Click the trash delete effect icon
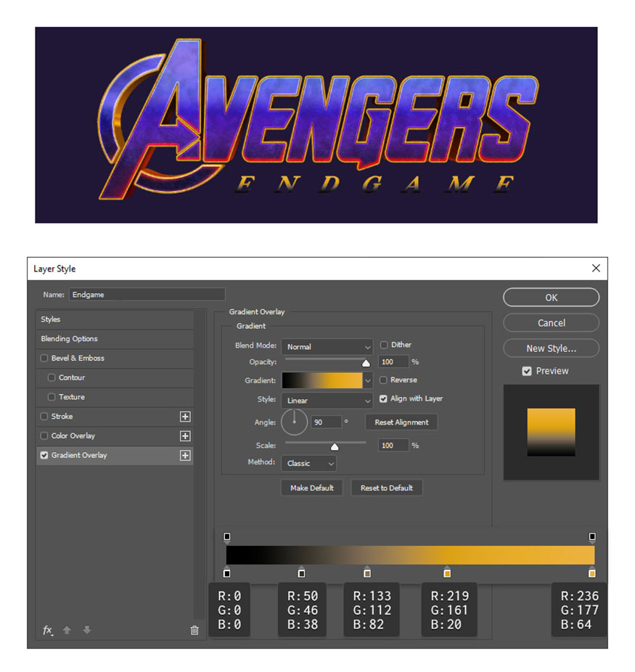Viewport: 635px width, 672px height. click(194, 630)
